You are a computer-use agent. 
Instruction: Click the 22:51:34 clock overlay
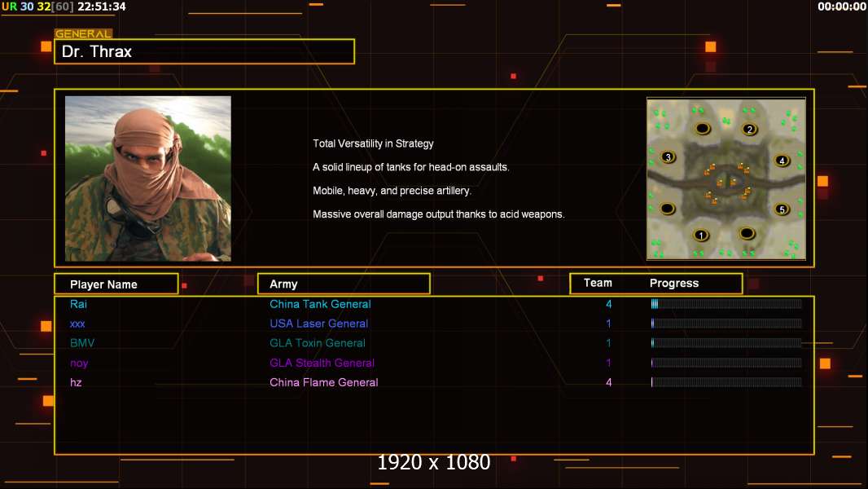tap(101, 7)
